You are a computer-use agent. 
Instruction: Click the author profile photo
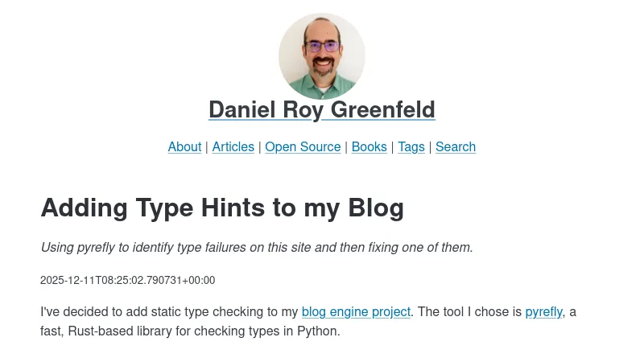point(322,56)
